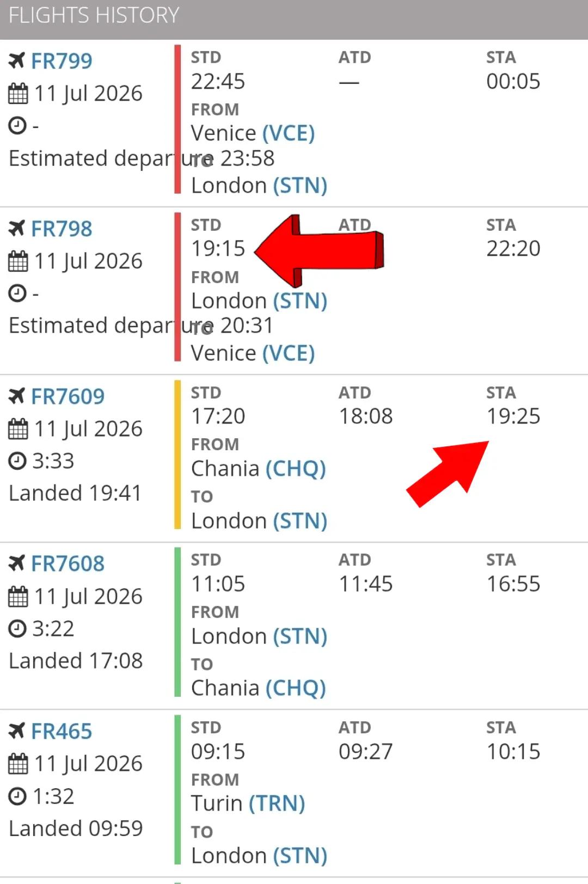Open flight FR7609 link

coord(68,396)
